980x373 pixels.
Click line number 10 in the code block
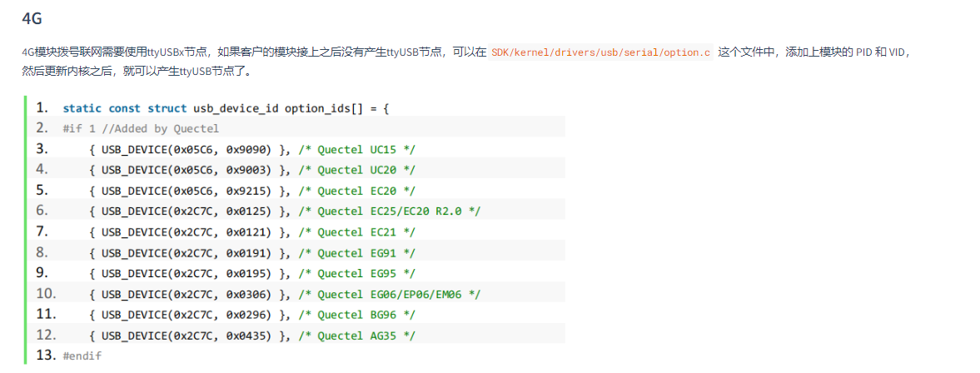point(46,294)
